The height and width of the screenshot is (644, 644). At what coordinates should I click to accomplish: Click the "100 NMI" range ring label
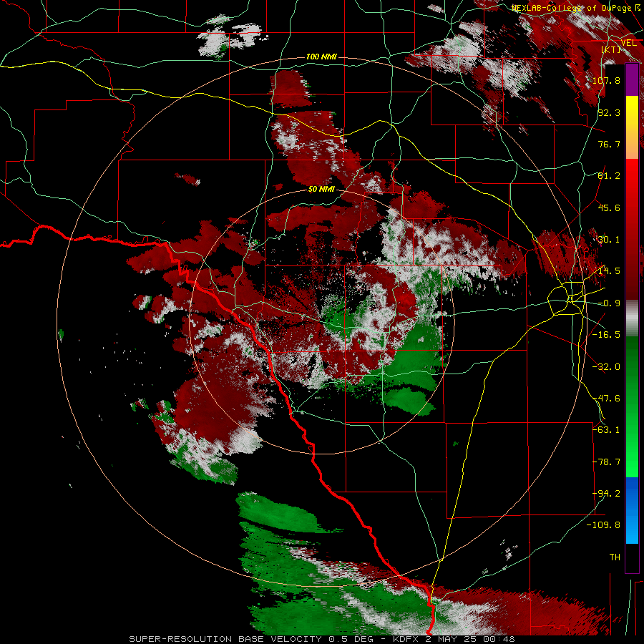tap(321, 57)
